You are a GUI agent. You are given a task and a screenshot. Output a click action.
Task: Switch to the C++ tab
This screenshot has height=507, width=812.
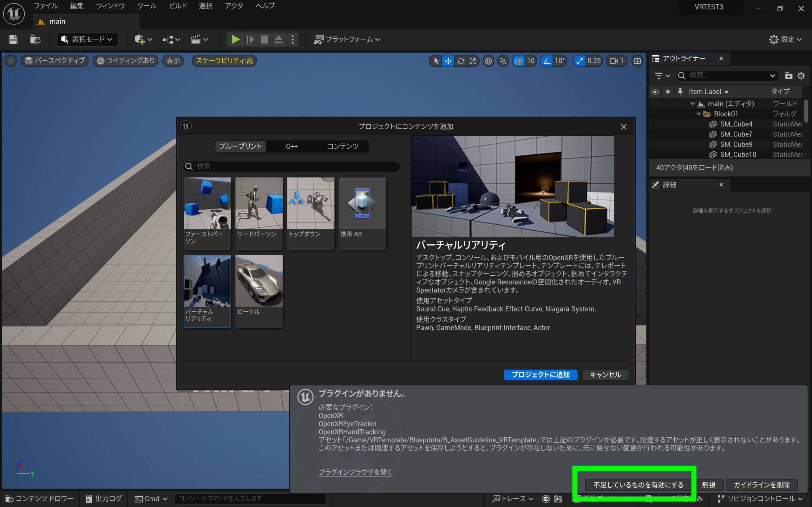291,146
